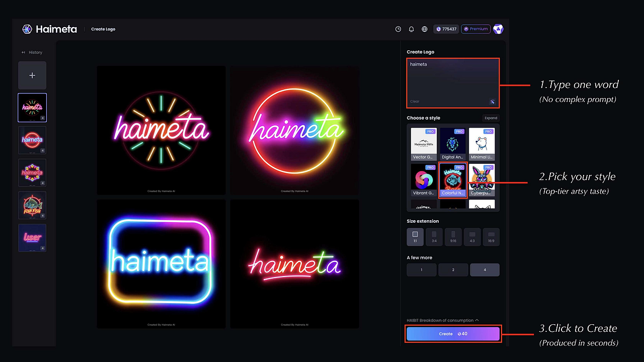Open the user avatar menu
The image size is (644, 362).
(x=498, y=29)
